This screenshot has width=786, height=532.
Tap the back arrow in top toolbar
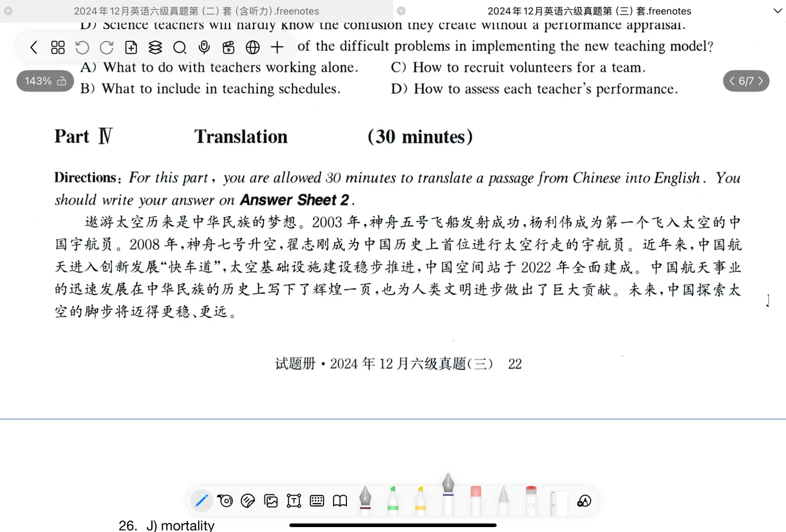[34, 47]
